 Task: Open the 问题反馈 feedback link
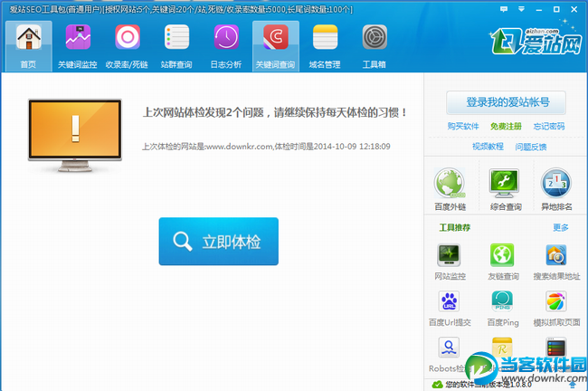(x=531, y=147)
